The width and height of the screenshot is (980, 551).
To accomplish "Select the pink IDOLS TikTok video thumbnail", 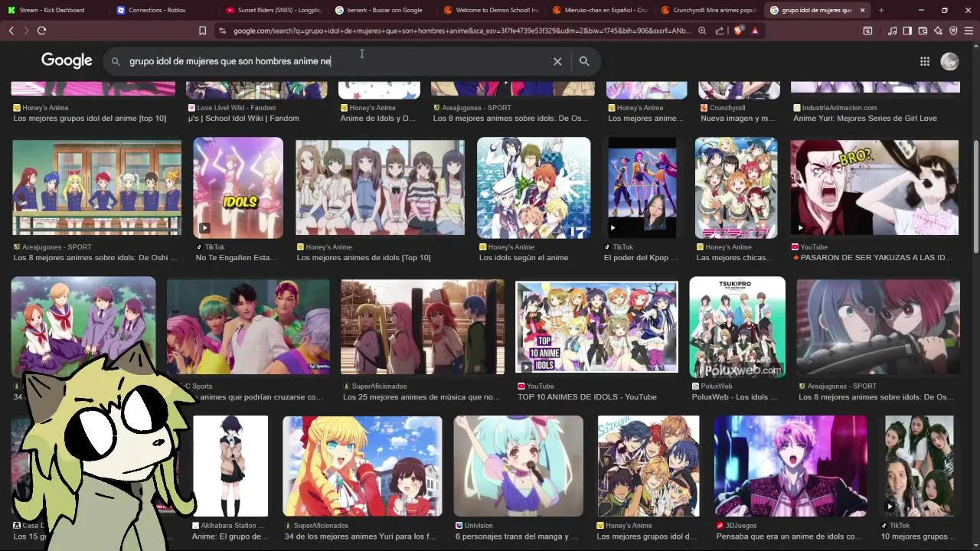I will (x=238, y=187).
